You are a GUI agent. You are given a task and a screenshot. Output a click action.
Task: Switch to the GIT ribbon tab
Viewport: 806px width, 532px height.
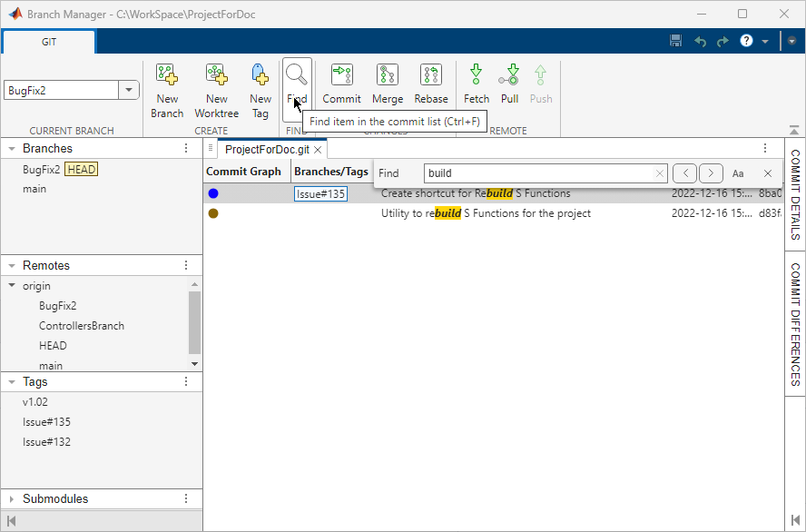point(48,41)
